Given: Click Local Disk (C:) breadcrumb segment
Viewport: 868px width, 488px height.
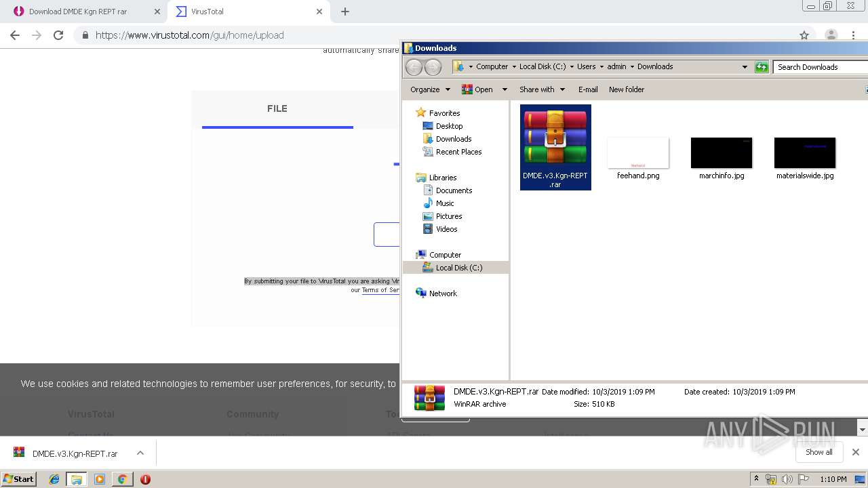Looking at the screenshot, I should tap(542, 66).
